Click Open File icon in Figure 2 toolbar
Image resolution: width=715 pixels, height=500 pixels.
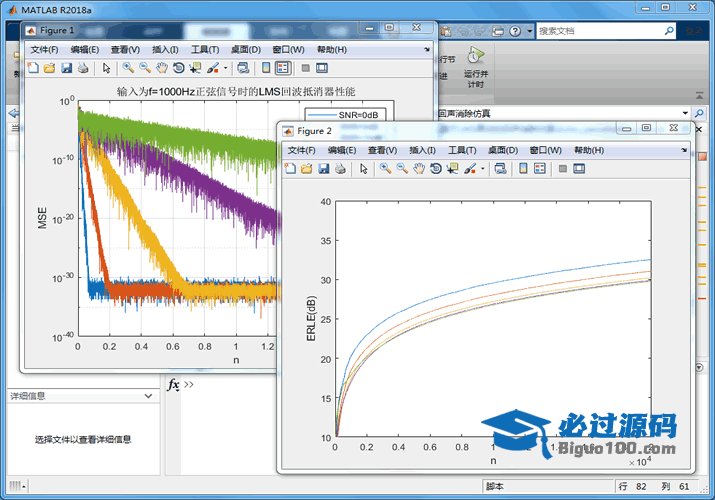tap(306, 169)
